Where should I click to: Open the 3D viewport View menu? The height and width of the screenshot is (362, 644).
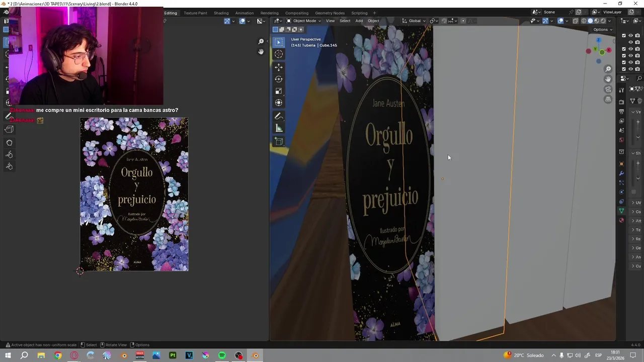(x=330, y=21)
